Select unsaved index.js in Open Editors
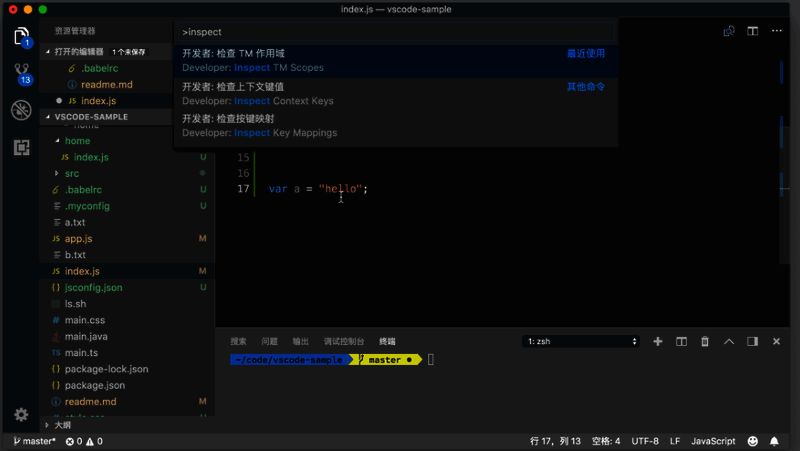800x451 pixels. (x=98, y=101)
